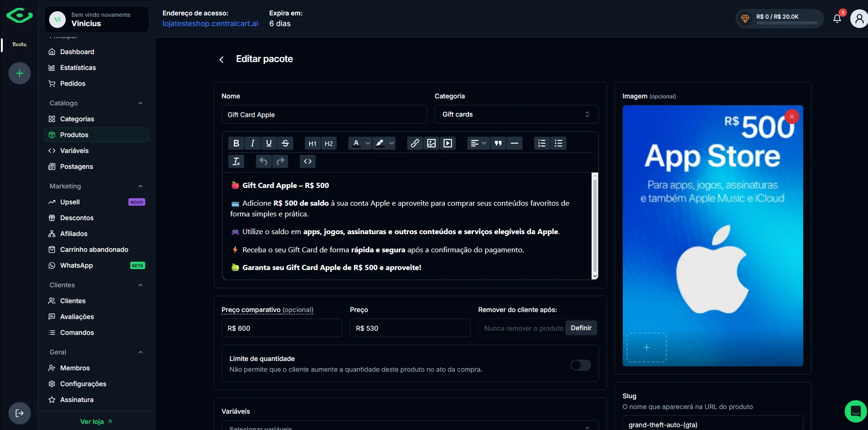Insert a blockquote

click(498, 143)
